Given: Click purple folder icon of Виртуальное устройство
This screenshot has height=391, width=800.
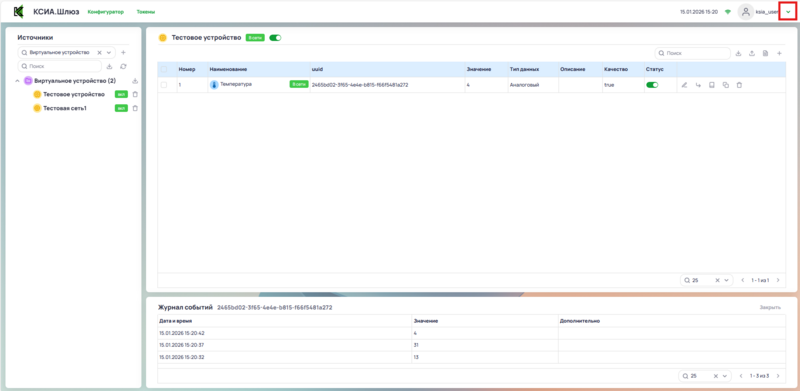Looking at the screenshot, I should [28, 81].
